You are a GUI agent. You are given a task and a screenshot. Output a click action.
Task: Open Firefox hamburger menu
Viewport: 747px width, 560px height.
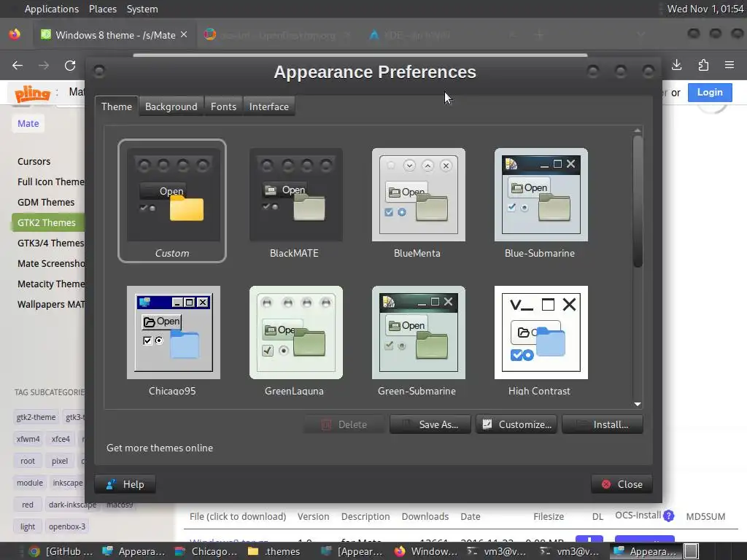click(729, 65)
